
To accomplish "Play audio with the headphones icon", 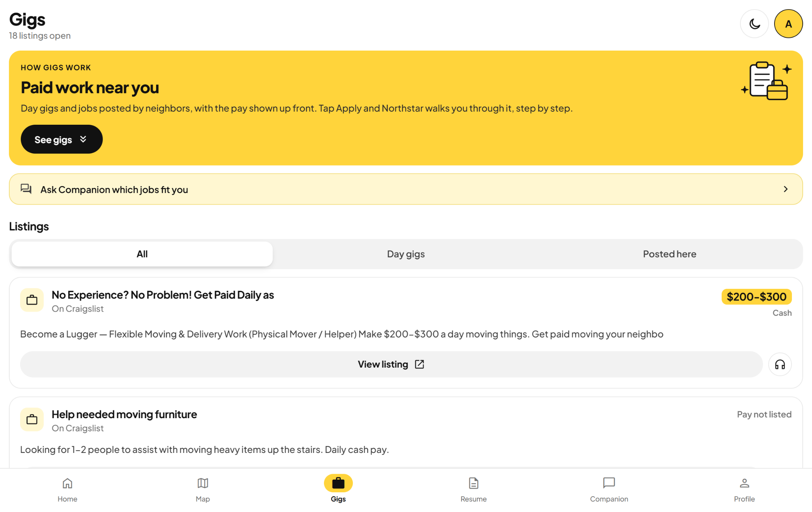I will [x=780, y=364].
